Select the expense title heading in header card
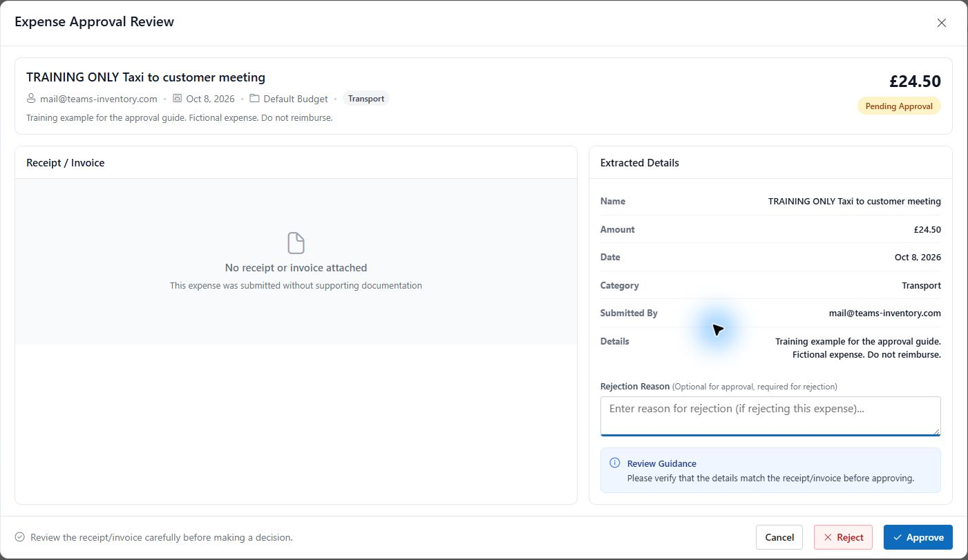Screen dimensions: 968x560 click(x=146, y=77)
